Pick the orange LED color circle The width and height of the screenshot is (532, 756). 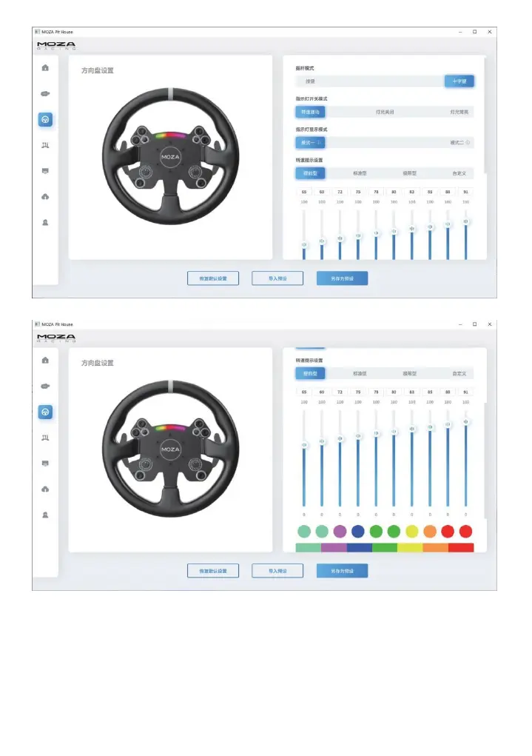(430, 532)
